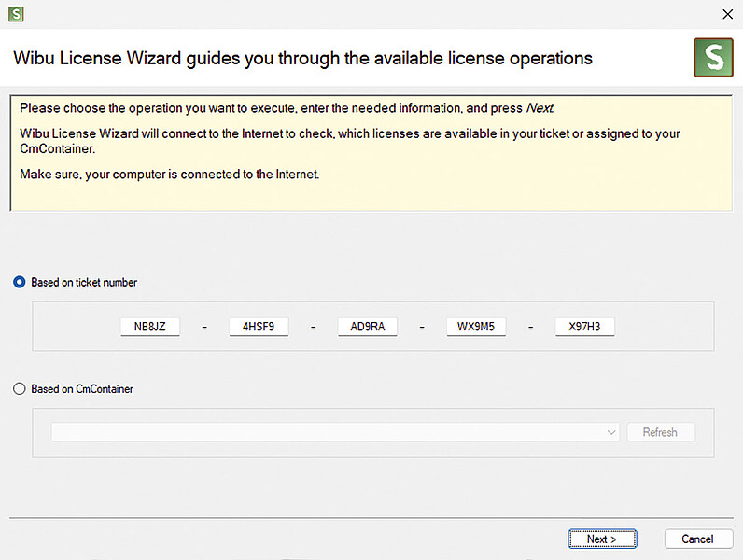
Task: Click the Next > button
Action: pyautogui.click(x=602, y=539)
